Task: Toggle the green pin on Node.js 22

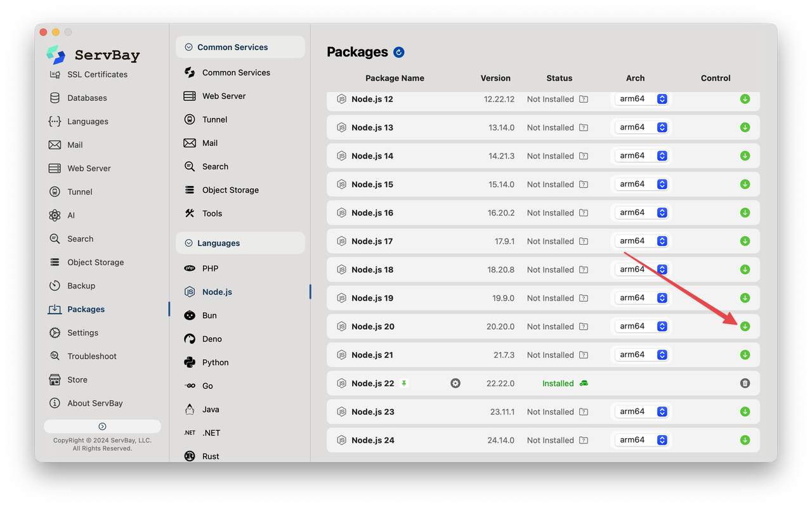Action: point(404,383)
